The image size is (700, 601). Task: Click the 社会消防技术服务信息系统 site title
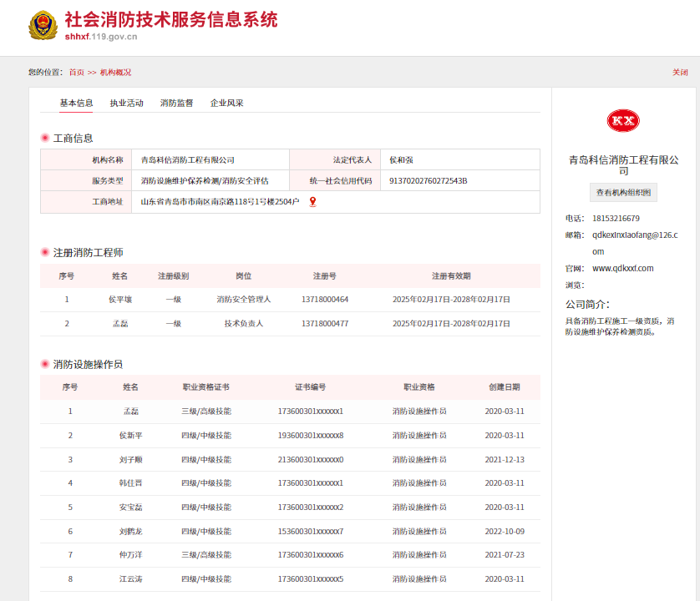pyautogui.click(x=171, y=20)
